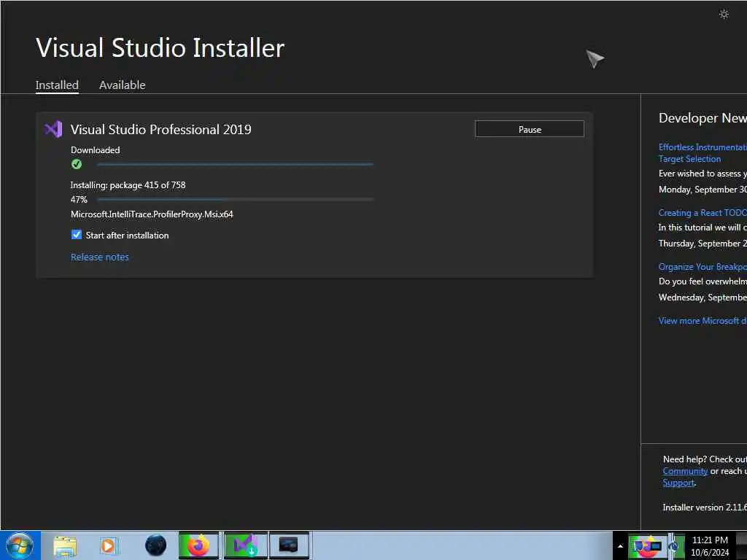The width and height of the screenshot is (747, 560).
Task: Click the Pause installation button
Action: (530, 129)
